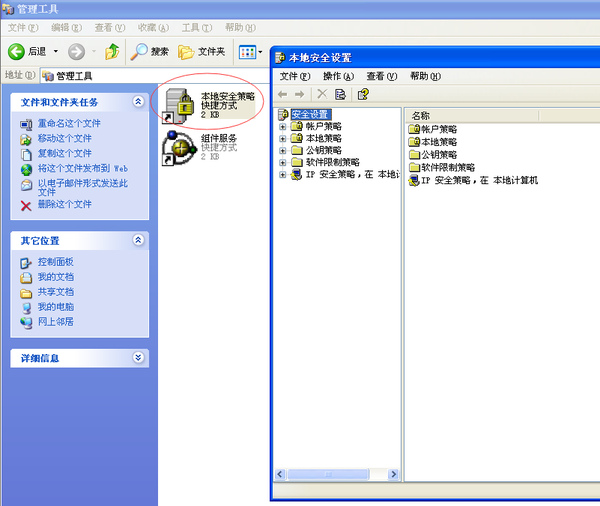Select IP 安全策略 in the tree pane

point(352,175)
